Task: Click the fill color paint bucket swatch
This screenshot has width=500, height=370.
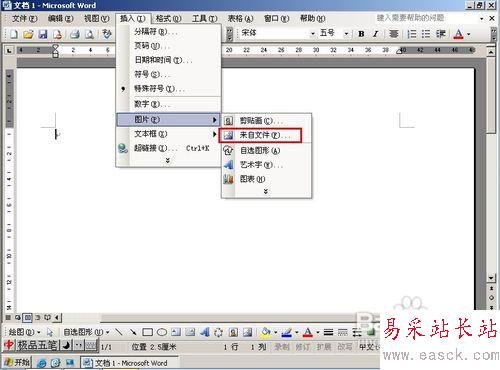Action: [x=266, y=332]
